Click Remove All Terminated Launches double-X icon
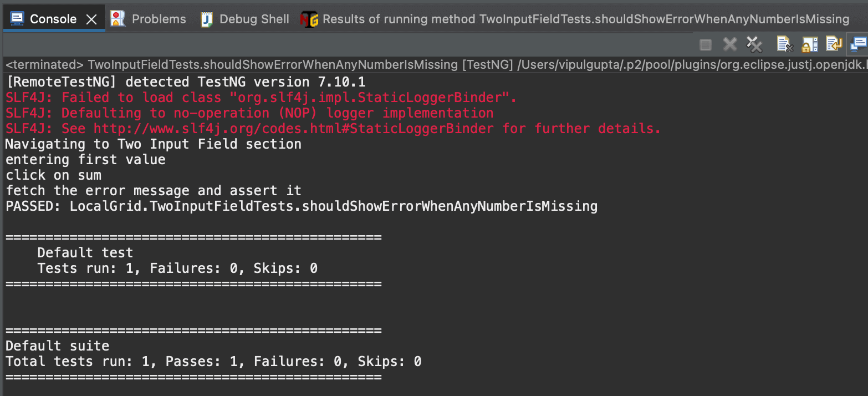 pyautogui.click(x=754, y=44)
